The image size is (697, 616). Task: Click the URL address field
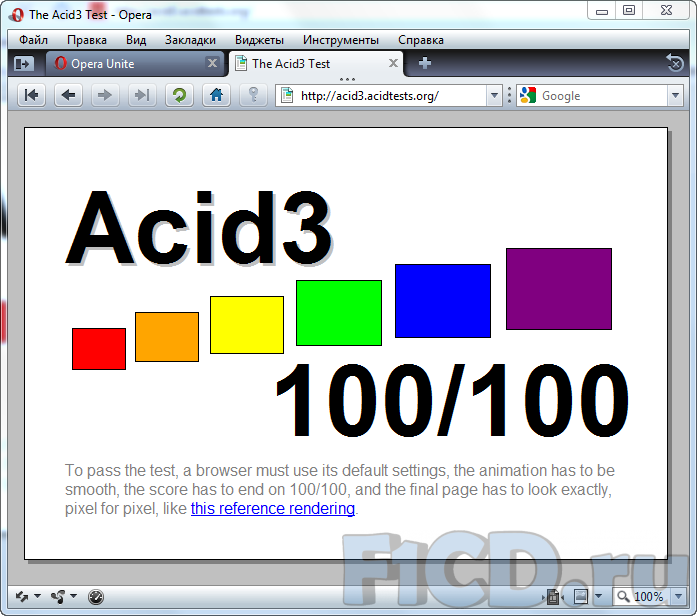389,96
